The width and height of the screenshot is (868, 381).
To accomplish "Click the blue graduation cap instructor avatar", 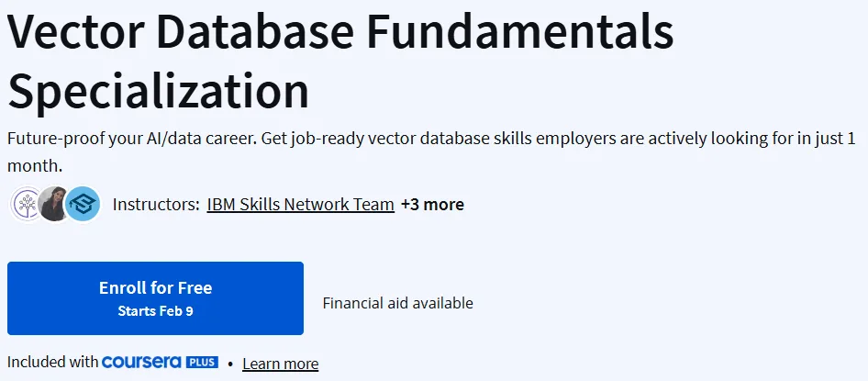I will coord(83,205).
